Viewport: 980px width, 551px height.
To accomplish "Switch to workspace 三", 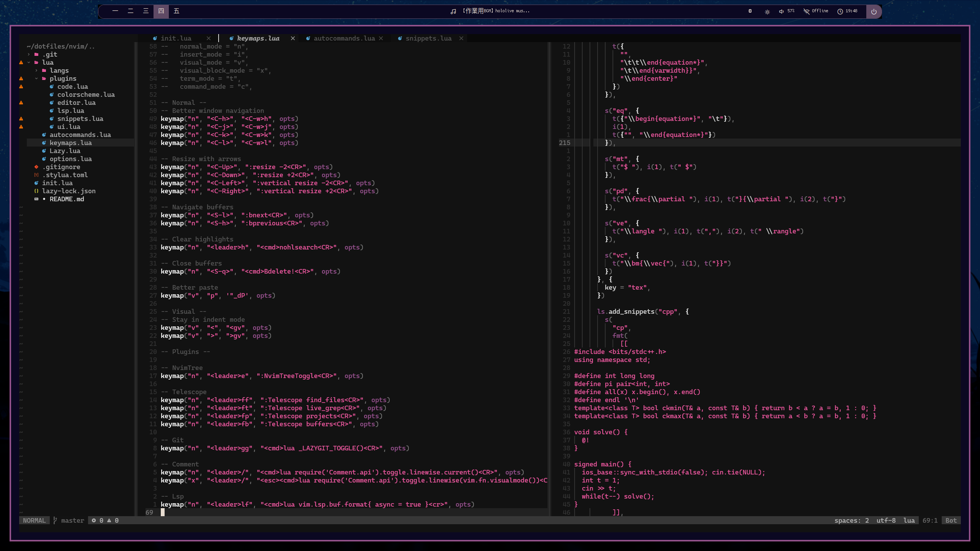I will coord(146,11).
